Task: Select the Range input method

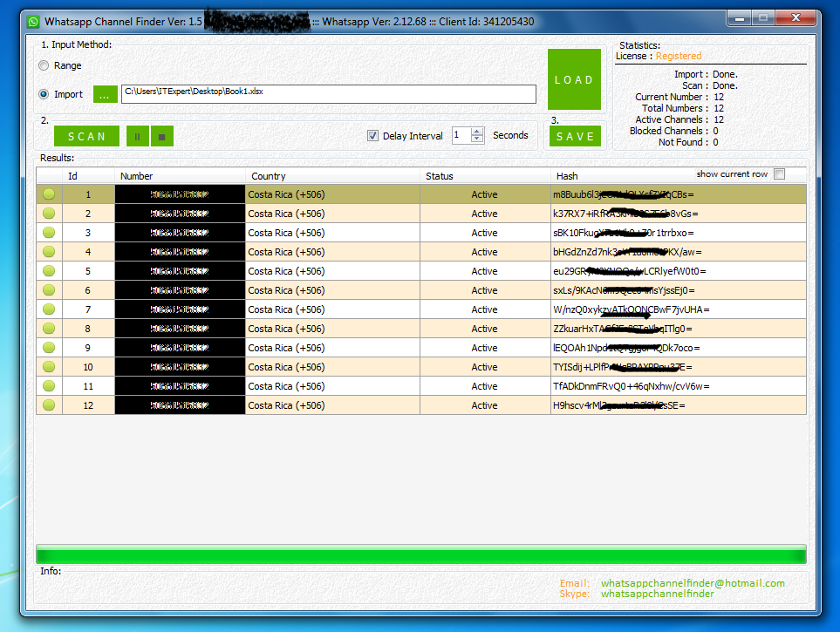Action: 44,65
